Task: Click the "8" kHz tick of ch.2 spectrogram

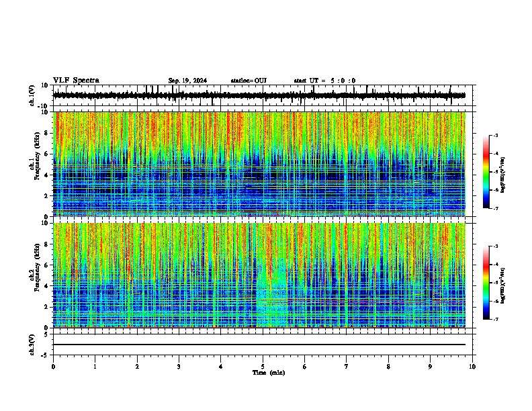Action: coord(46,244)
